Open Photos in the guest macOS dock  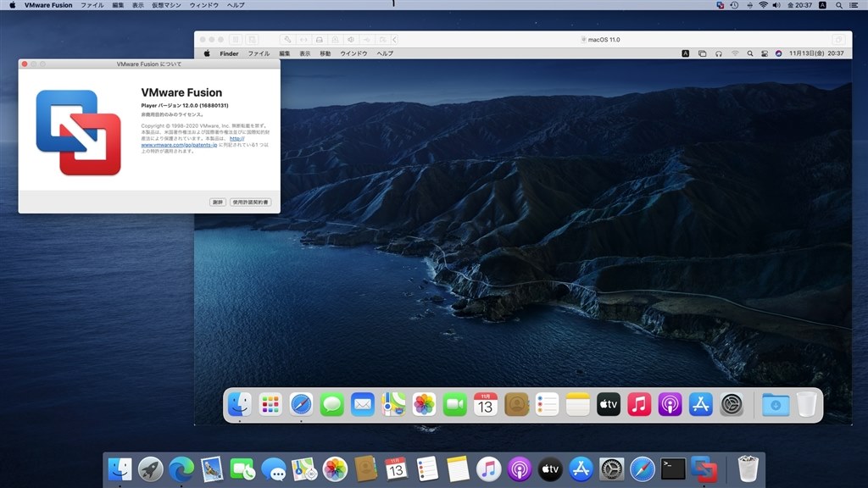424,405
